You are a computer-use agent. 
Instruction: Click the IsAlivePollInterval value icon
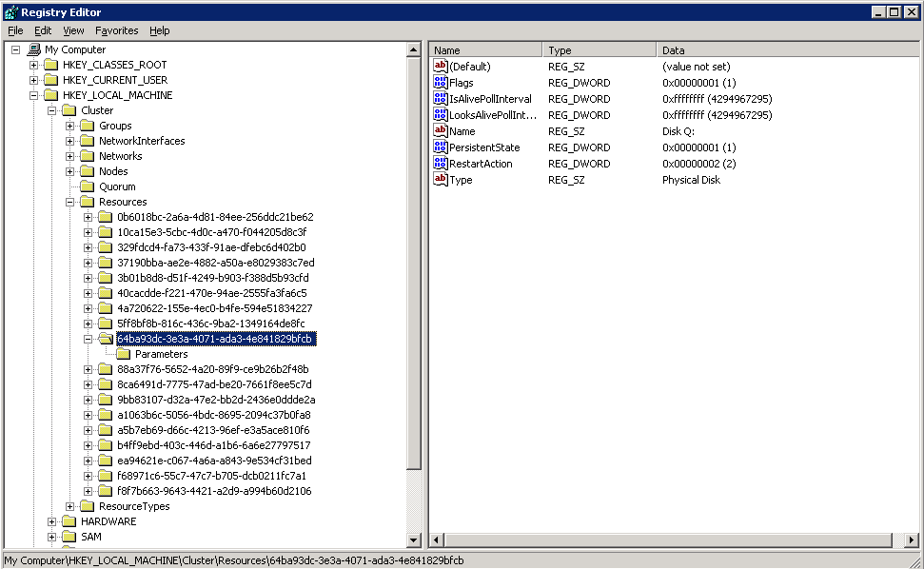[x=441, y=99]
